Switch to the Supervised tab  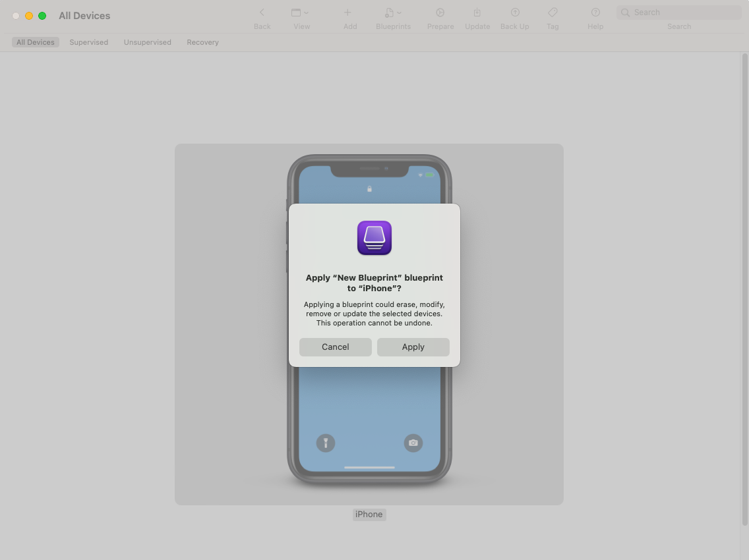(x=89, y=42)
